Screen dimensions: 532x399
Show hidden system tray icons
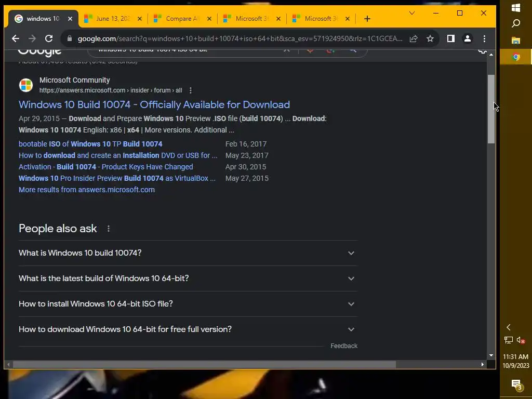(508, 327)
